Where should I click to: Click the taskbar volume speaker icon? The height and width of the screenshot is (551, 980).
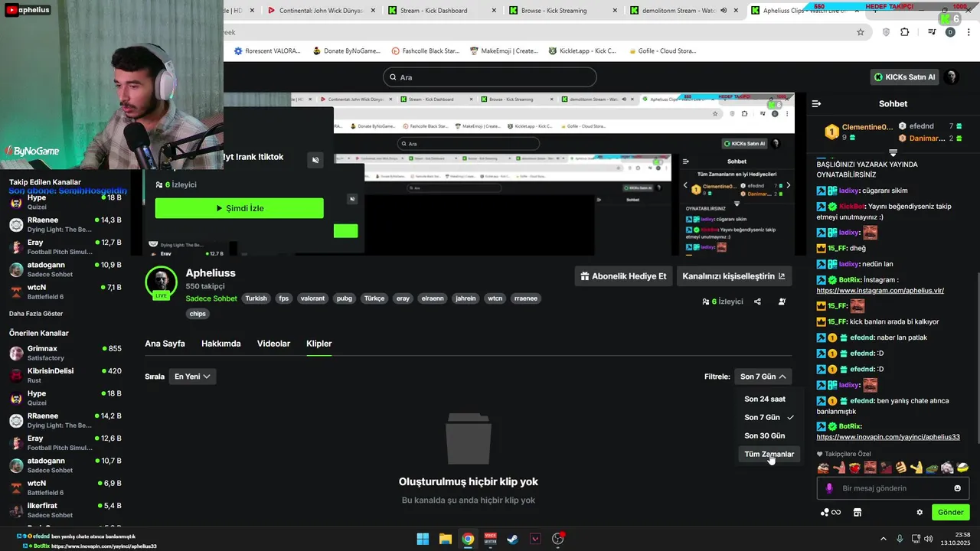coord(929,539)
